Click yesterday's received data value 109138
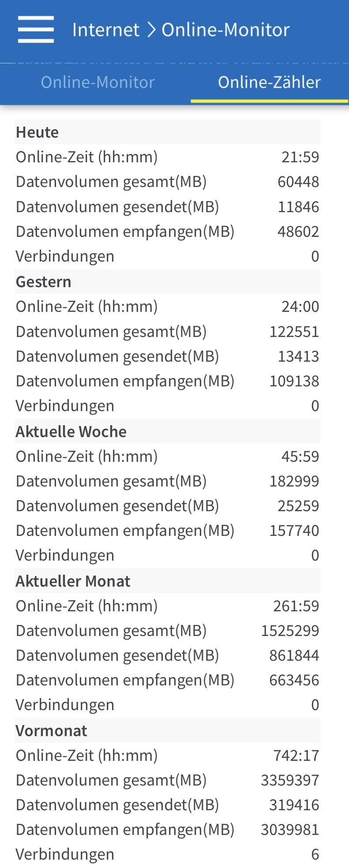This screenshot has height=868, width=349. pos(294,381)
